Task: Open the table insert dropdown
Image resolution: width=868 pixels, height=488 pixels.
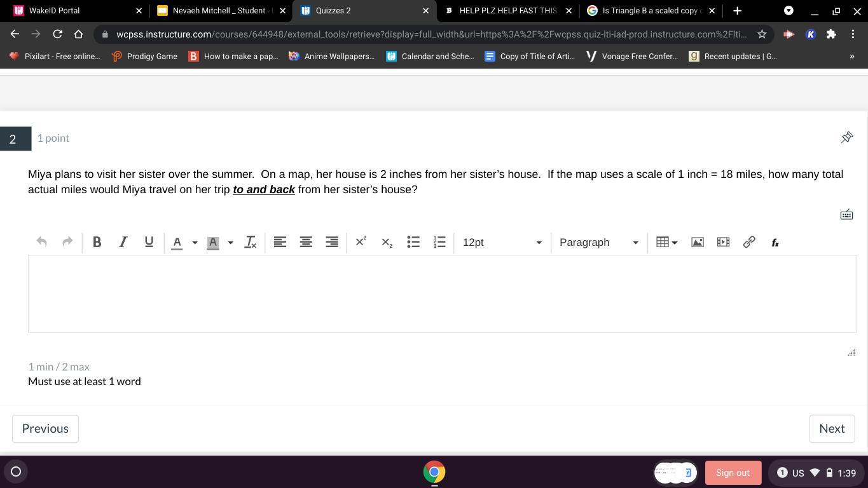Action: coord(666,242)
